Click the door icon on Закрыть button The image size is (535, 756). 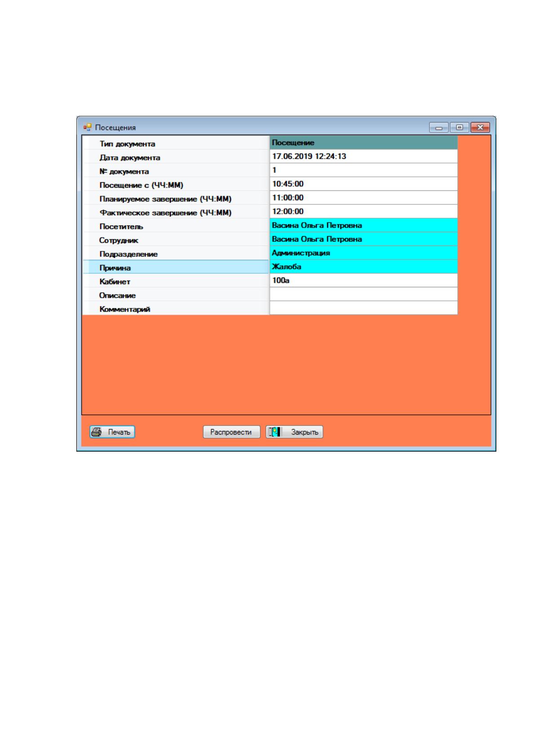(x=274, y=432)
